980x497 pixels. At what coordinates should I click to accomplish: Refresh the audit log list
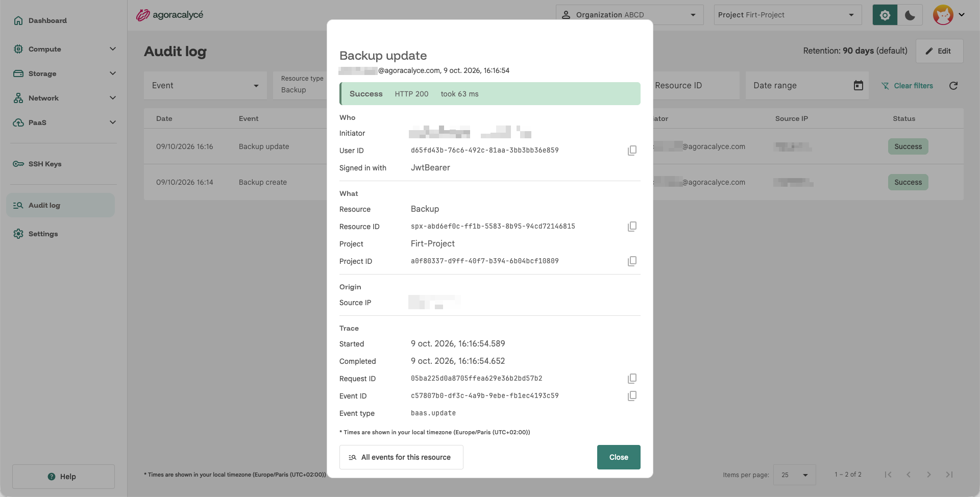point(953,86)
